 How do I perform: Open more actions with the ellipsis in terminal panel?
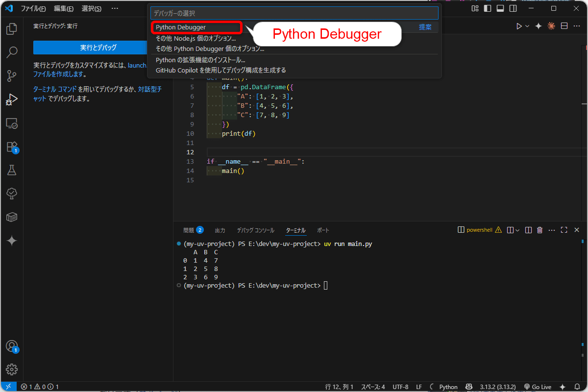click(x=552, y=229)
